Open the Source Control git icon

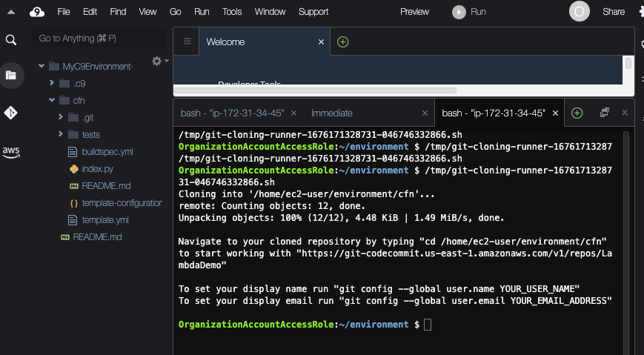[x=11, y=113]
